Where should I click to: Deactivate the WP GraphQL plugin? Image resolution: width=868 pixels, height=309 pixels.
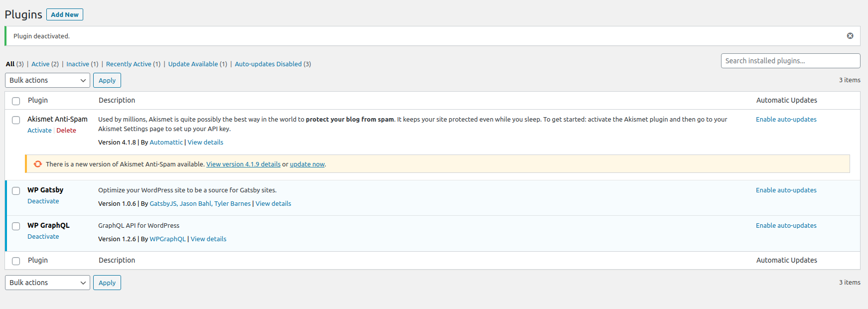(43, 236)
